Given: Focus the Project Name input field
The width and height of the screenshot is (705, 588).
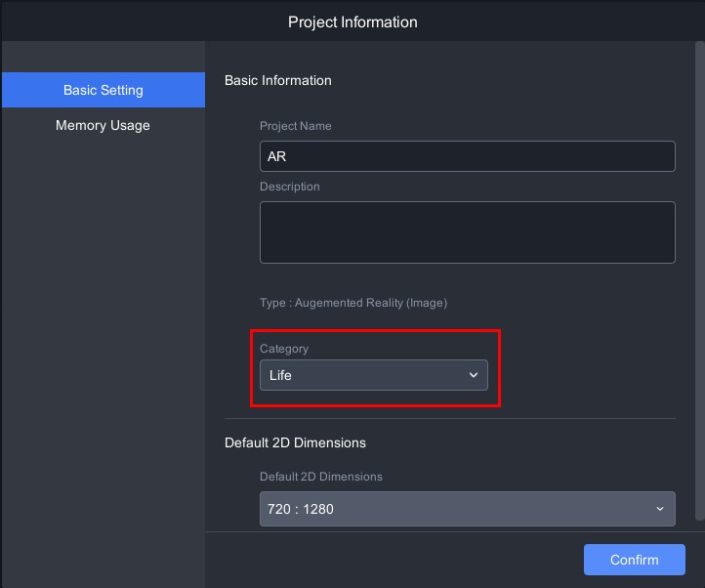Looking at the screenshot, I should pyautogui.click(x=467, y=156).
